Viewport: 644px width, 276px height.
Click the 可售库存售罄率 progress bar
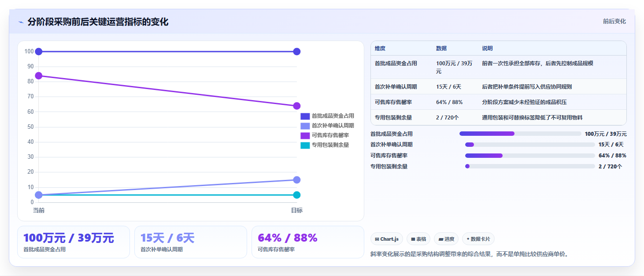[530, 156]
